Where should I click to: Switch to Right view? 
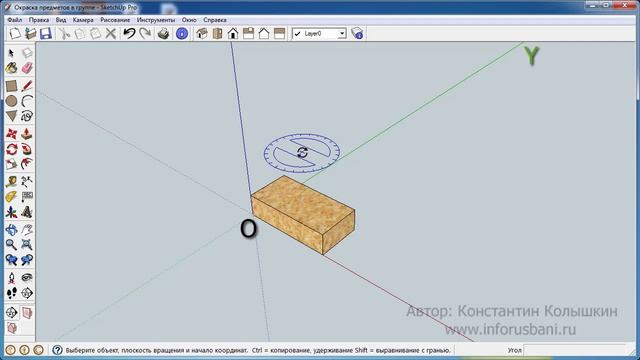tap(248, 33)
